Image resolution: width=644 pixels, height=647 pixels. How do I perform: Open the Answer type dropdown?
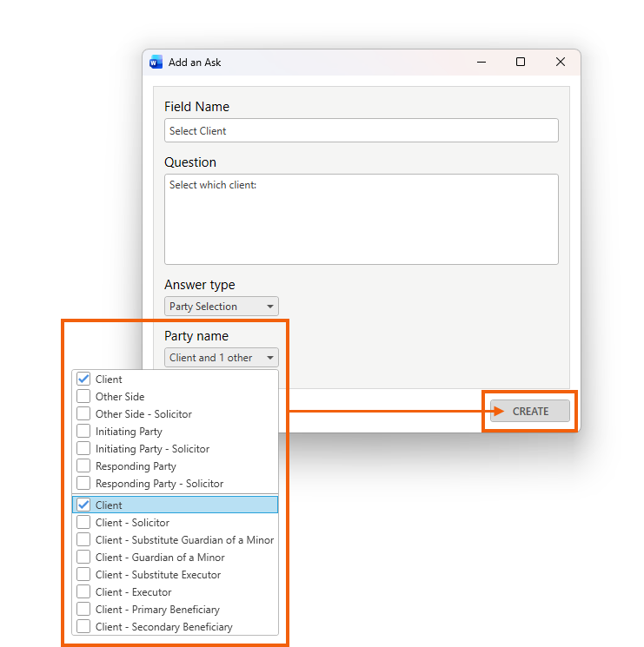click(x=222, y=307)
